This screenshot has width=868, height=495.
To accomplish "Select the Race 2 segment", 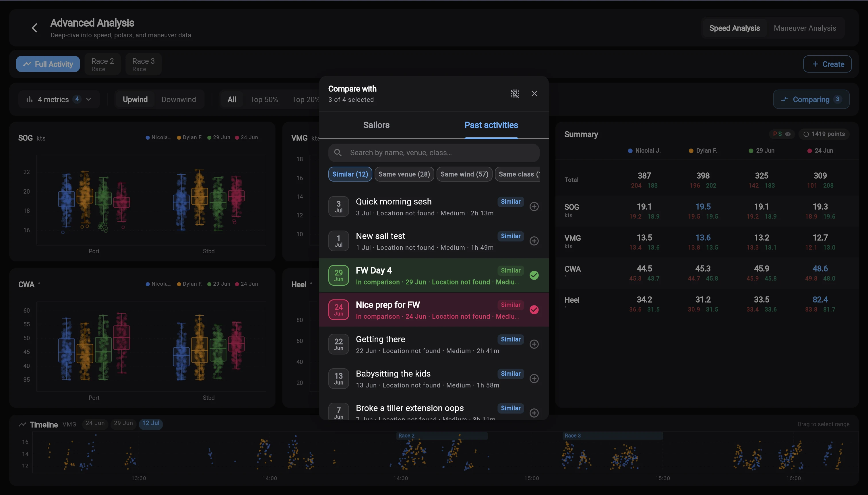I will click(102, 64).
